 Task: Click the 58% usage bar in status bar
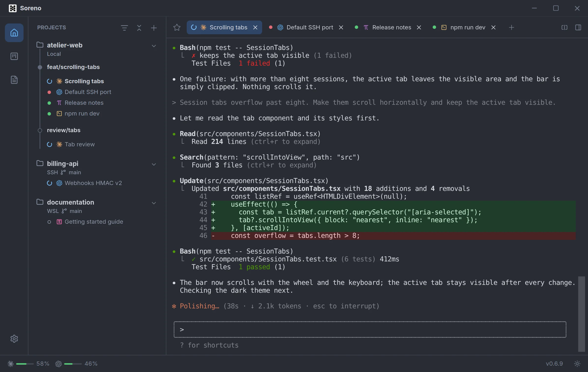pyautogui.click(x=25, y=364)
